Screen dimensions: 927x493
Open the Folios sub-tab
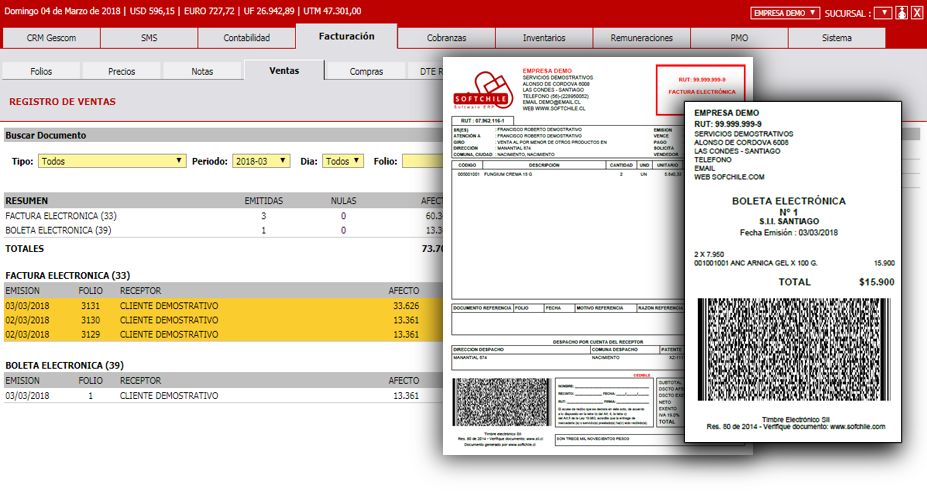(41, 71)
